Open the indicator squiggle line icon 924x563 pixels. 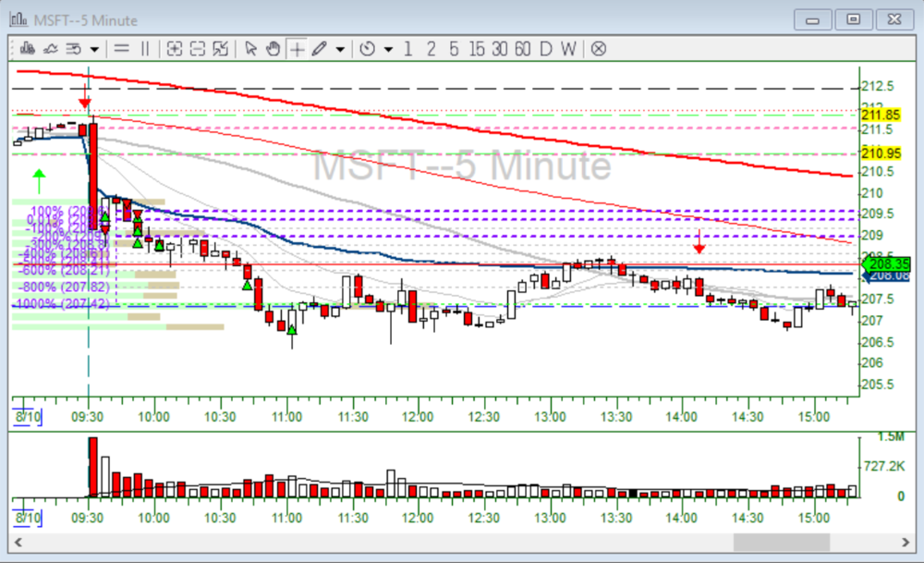[50, 49]
